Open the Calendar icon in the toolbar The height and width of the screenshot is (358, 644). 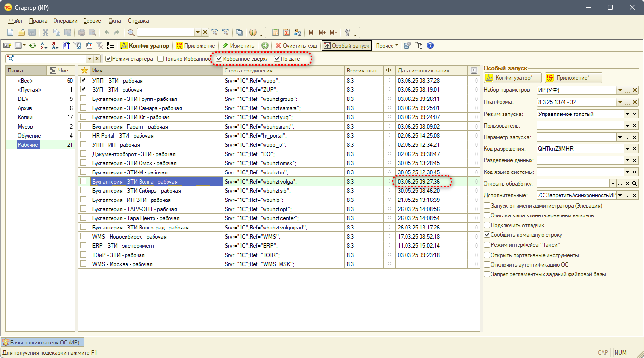pyautogui.click(x=287, y=32)
